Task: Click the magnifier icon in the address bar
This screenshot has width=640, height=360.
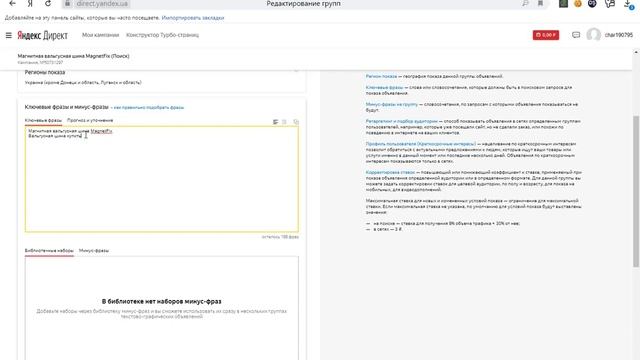Action: coord(525,3)
